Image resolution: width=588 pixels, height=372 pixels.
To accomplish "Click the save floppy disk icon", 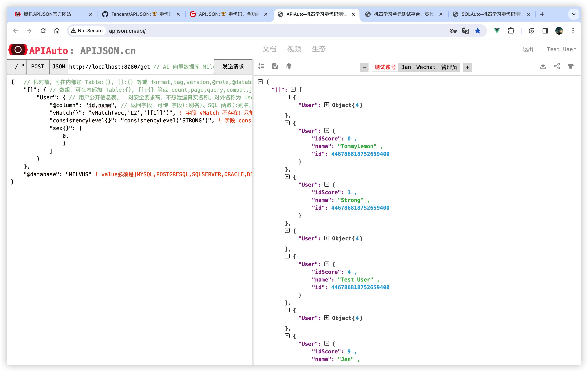I will 275,66.
